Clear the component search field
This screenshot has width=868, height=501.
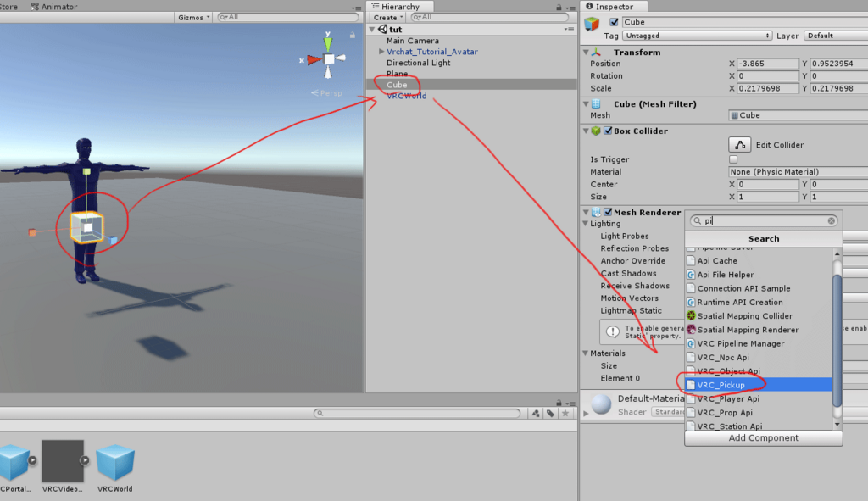pyautogui.click(x=831, y=221)
